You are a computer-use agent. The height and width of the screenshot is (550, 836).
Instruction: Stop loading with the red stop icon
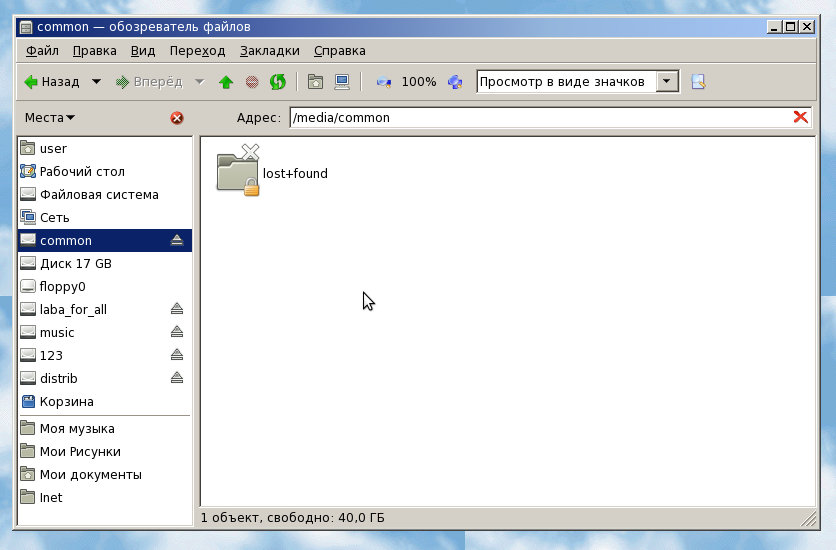click(252, 82)
